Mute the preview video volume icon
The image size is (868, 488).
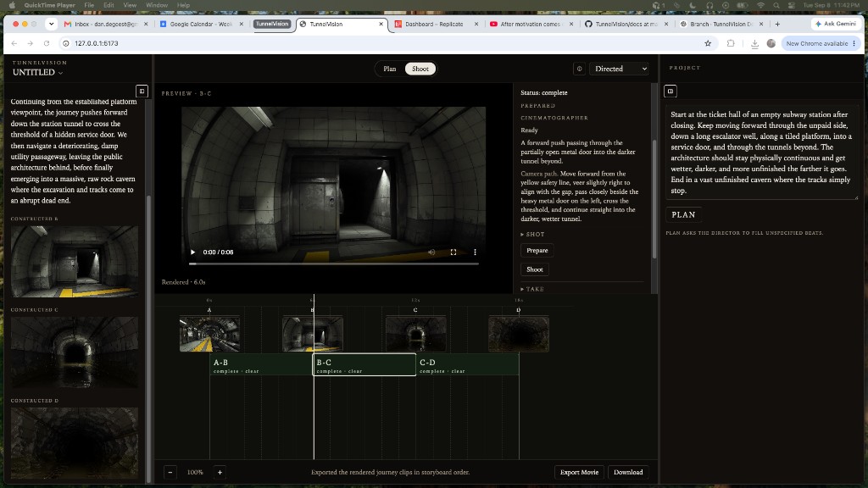[x=431, y=252]
